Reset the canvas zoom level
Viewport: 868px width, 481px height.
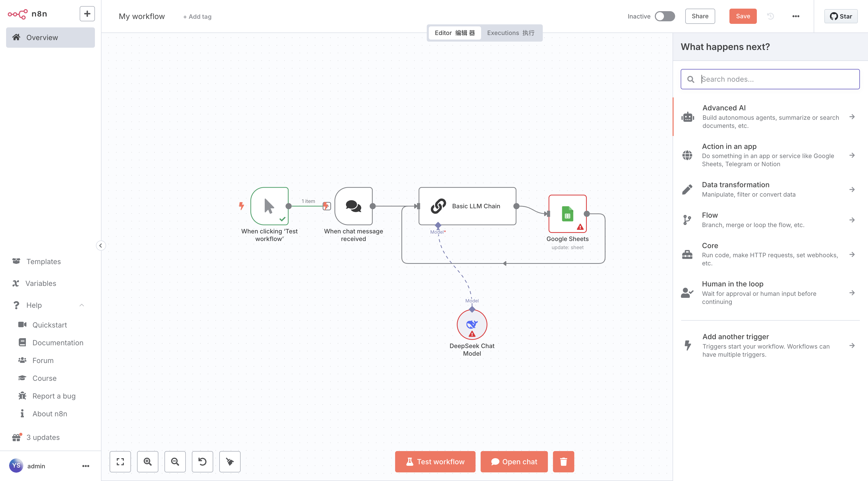coord(202,461)
